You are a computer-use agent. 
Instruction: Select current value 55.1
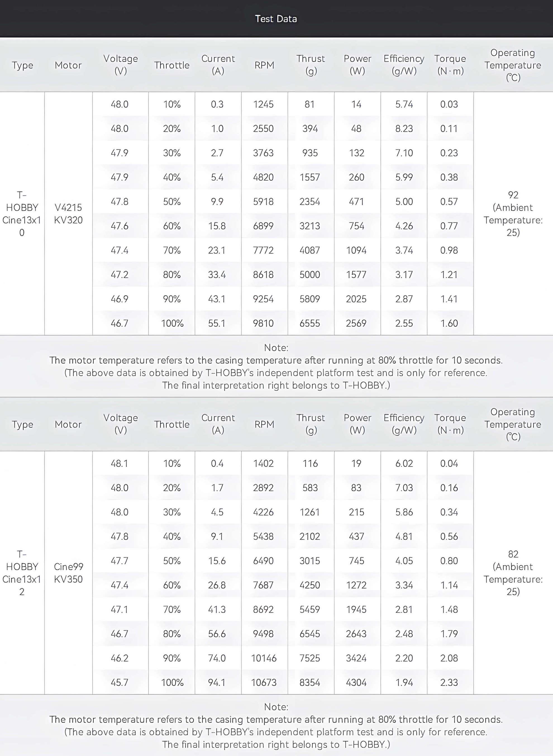click(217, 323)
